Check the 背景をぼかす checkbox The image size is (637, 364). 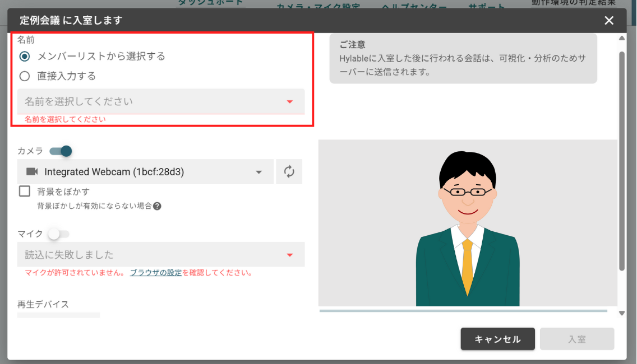pyautogui.click(x=24, y=191)
